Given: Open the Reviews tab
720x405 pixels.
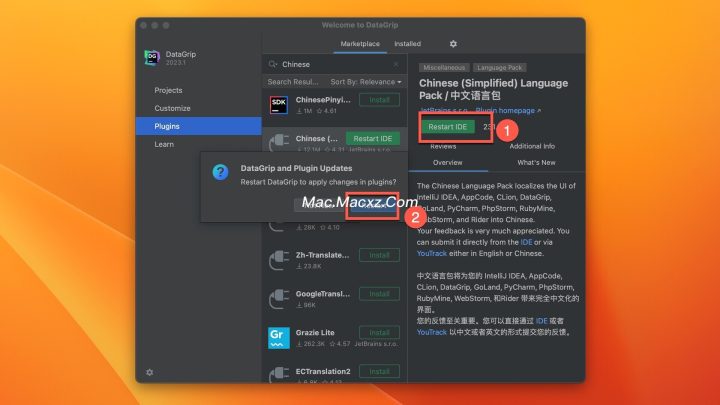Looking at the screenshot, I should (x=443, y=146).
